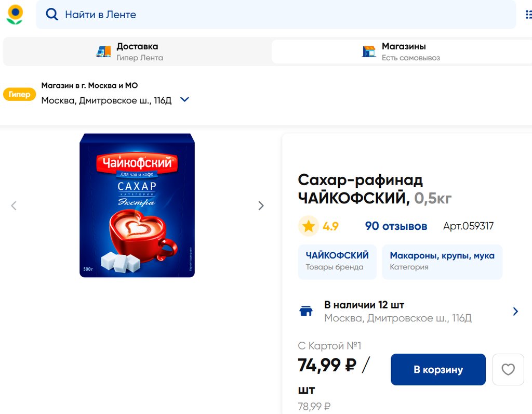Add sugar to cart with В корзину

[438, 370]
